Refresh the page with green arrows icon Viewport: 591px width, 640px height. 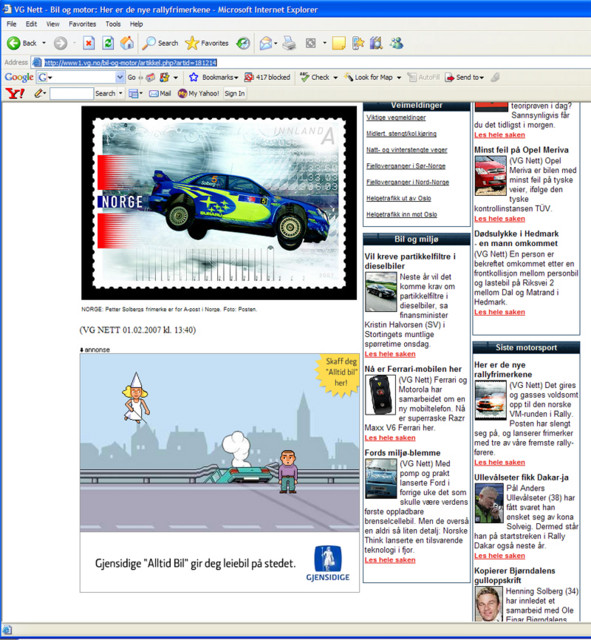point(108,43)
